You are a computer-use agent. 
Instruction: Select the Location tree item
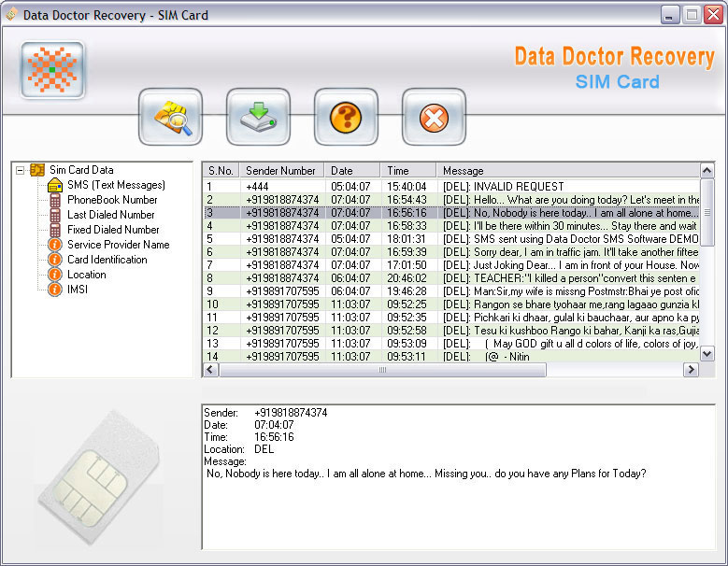(86, 275)
